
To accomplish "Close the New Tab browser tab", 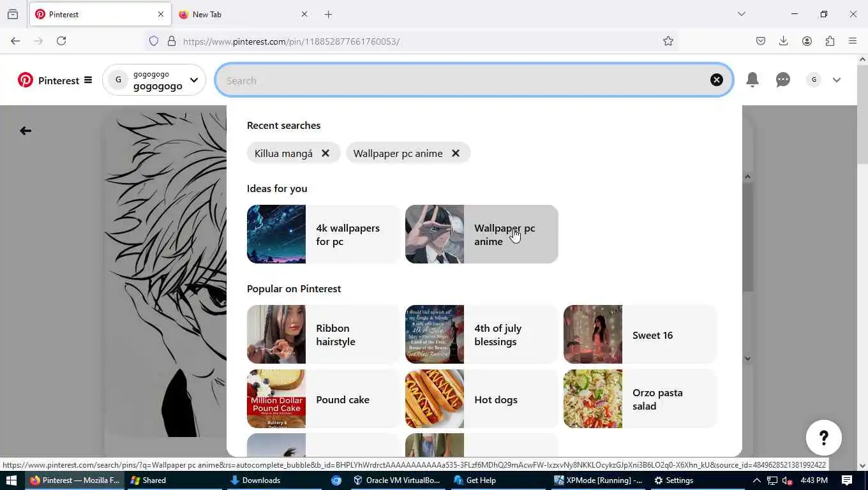I will (x=304, y=14).
